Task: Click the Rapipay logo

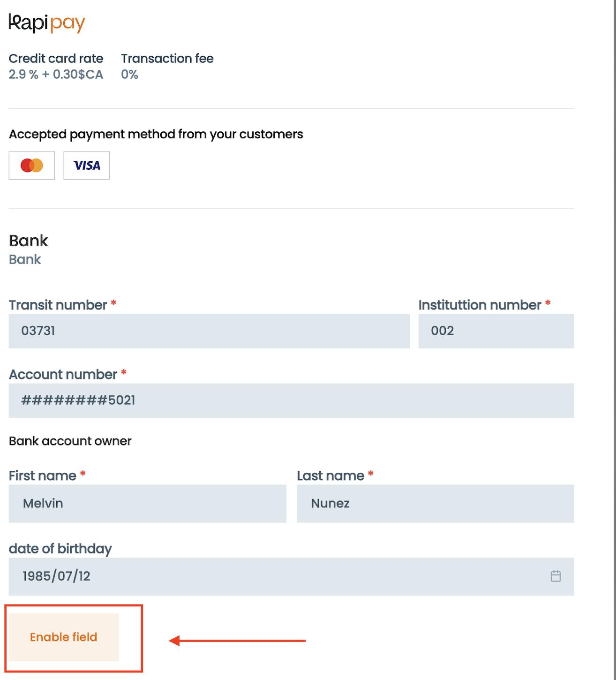Action: coord(47,23)
